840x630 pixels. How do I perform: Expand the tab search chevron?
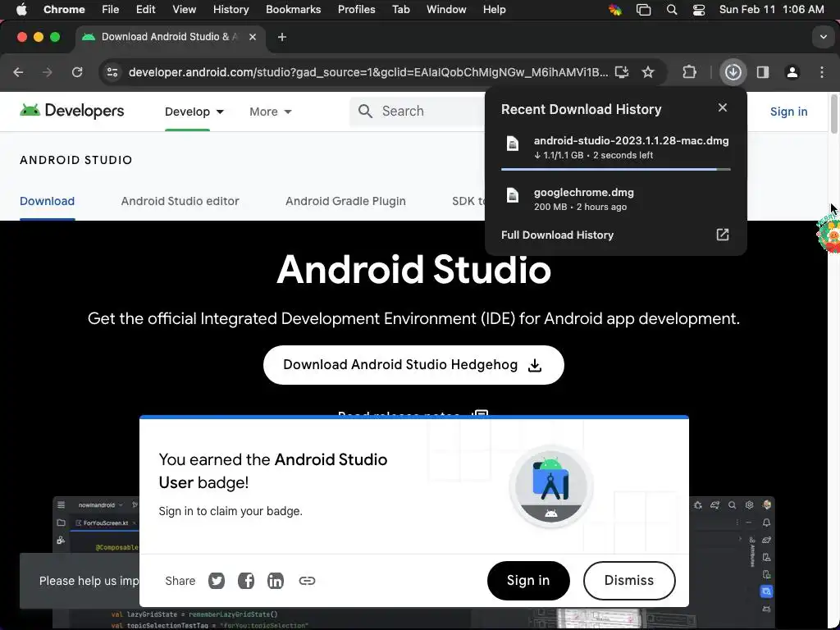(x=824, y=37)
